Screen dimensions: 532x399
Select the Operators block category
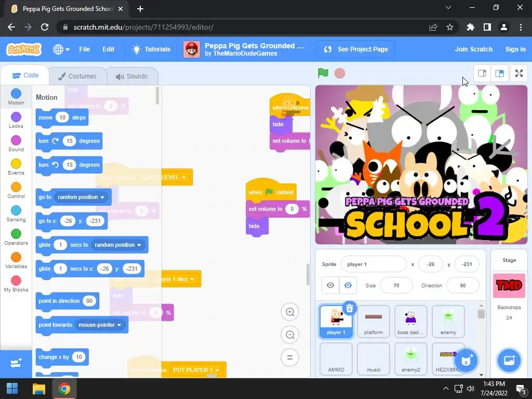(16, 237)
